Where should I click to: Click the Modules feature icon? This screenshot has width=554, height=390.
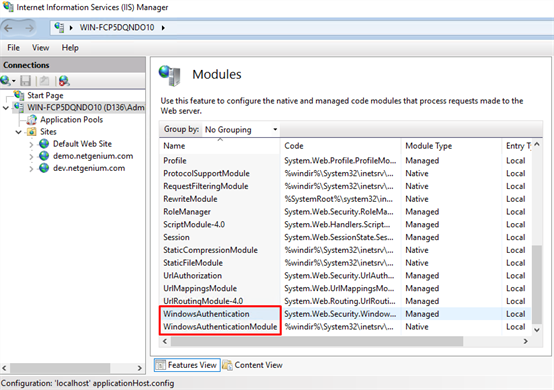pyautogui.click(x=170, y=75)
